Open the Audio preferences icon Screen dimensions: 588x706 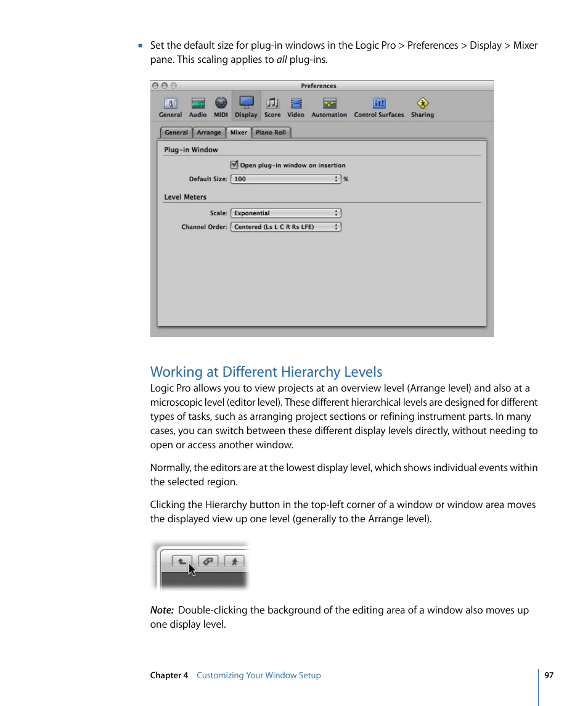click(x=198, y=107)
